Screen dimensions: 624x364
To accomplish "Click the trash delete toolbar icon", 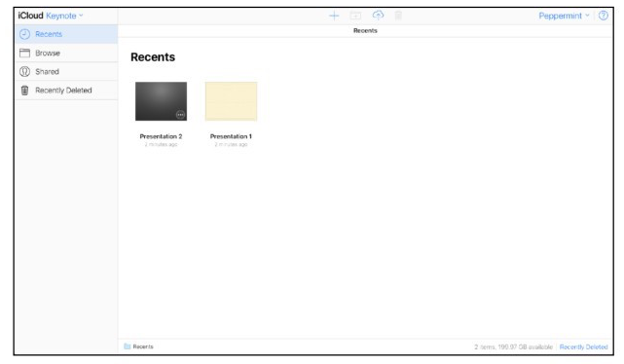I will point(398,16).
